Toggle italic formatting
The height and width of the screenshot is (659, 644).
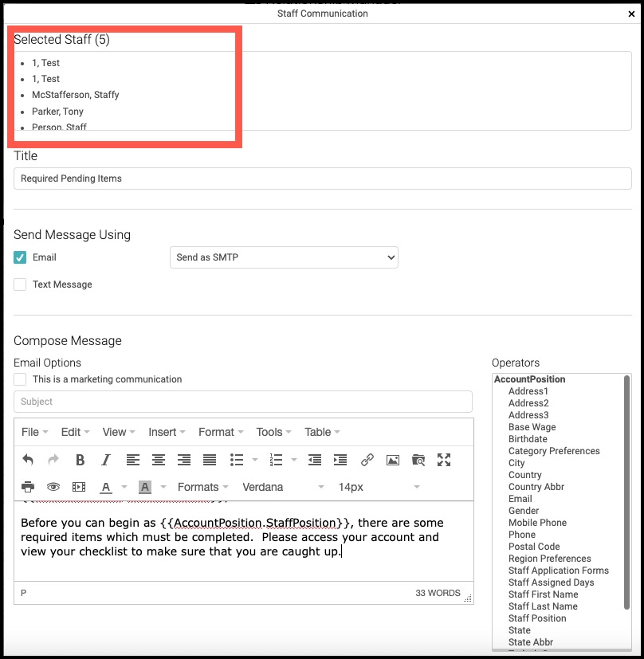106,460
